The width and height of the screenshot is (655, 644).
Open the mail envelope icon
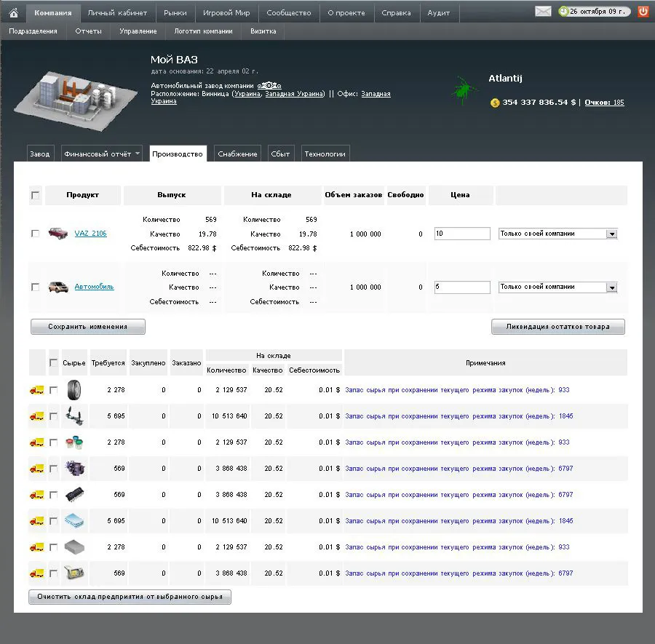(x=543, y=12)
